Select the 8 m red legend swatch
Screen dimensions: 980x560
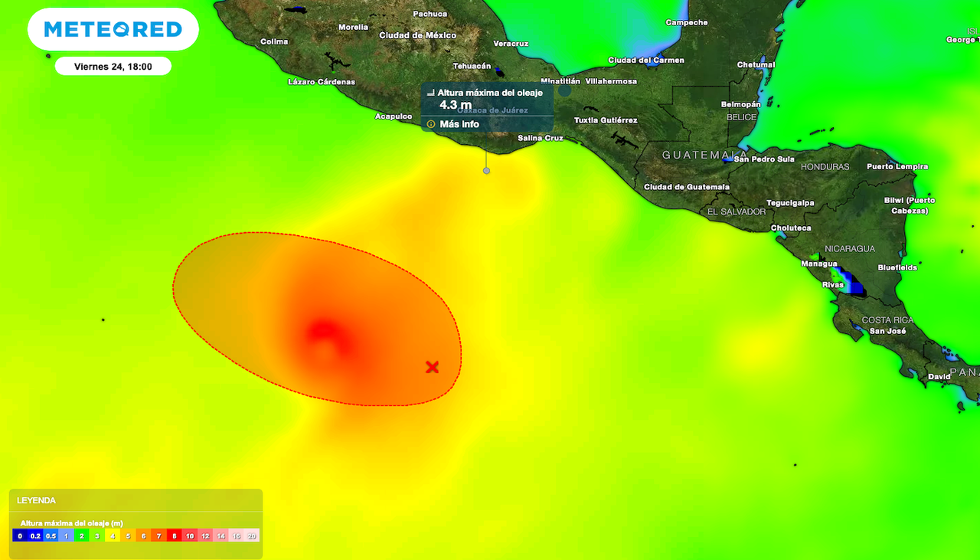(175, 535)
